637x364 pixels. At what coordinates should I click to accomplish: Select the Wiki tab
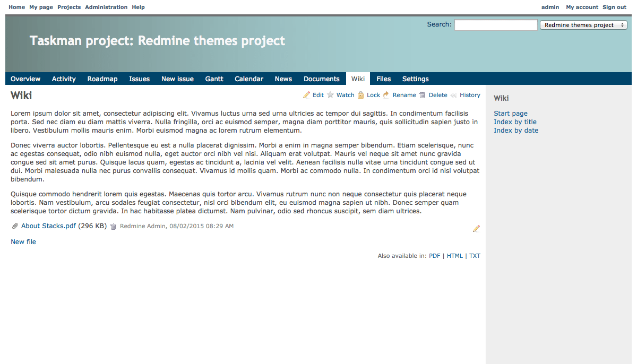(358, 79)
